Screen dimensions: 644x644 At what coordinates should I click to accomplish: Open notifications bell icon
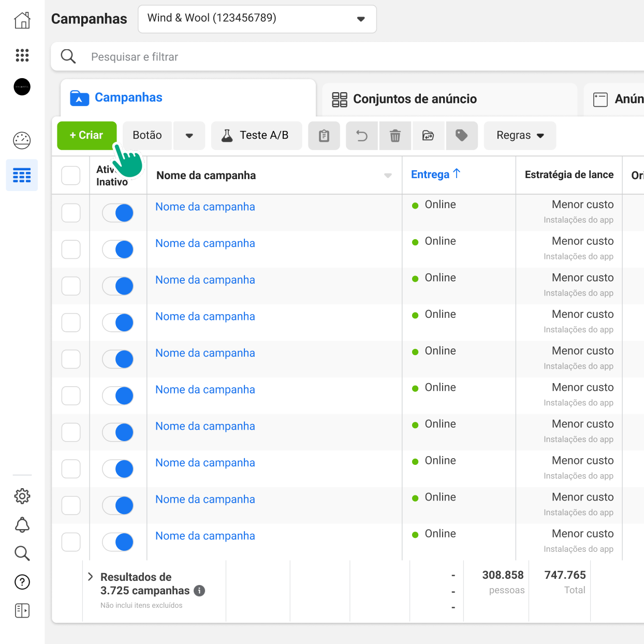pos(22,525)
